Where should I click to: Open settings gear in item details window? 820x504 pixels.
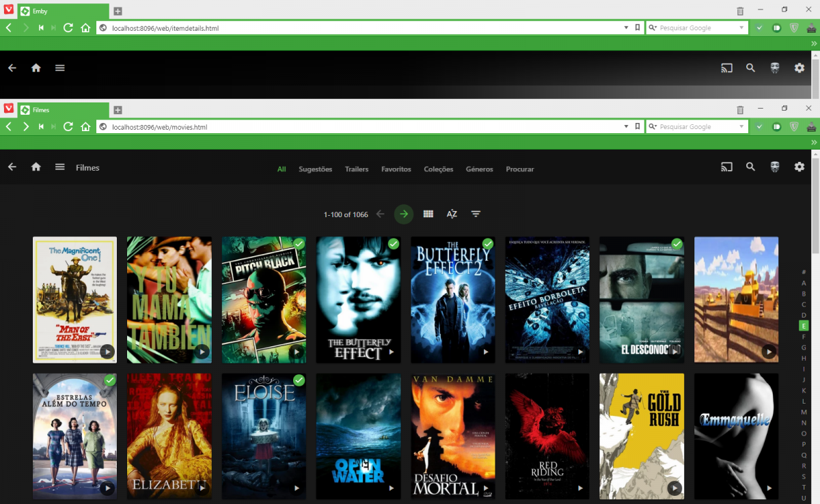799,68
